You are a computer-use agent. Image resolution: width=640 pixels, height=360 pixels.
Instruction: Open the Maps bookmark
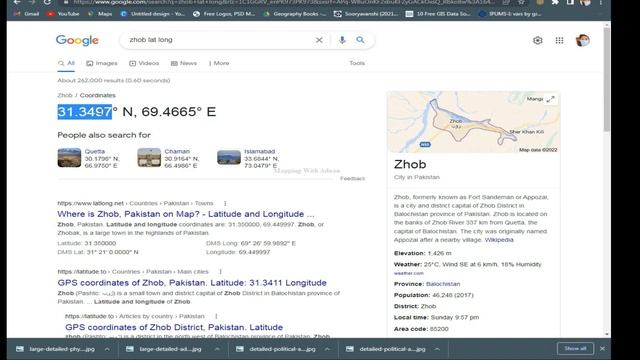coord(100,14)
